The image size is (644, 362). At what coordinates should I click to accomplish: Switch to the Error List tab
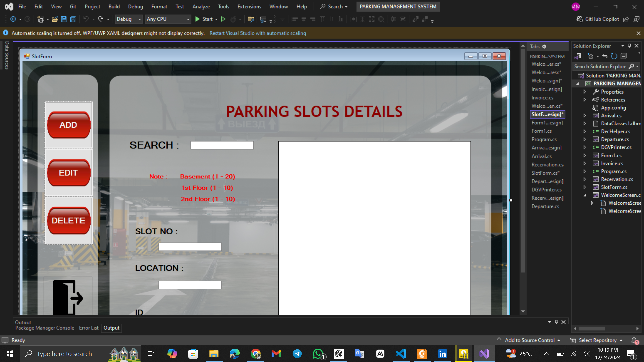89,328
